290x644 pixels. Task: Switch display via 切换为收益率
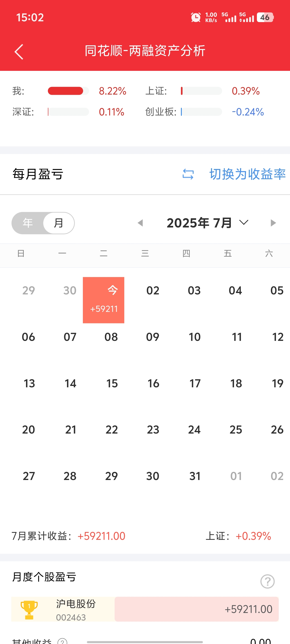[247, 174]
